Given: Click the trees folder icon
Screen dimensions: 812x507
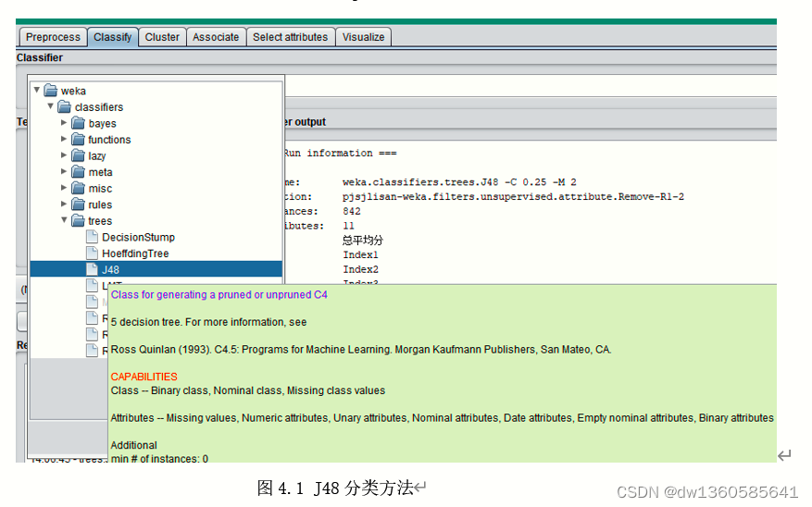Looking at the screenshot, I should (78, 220).
